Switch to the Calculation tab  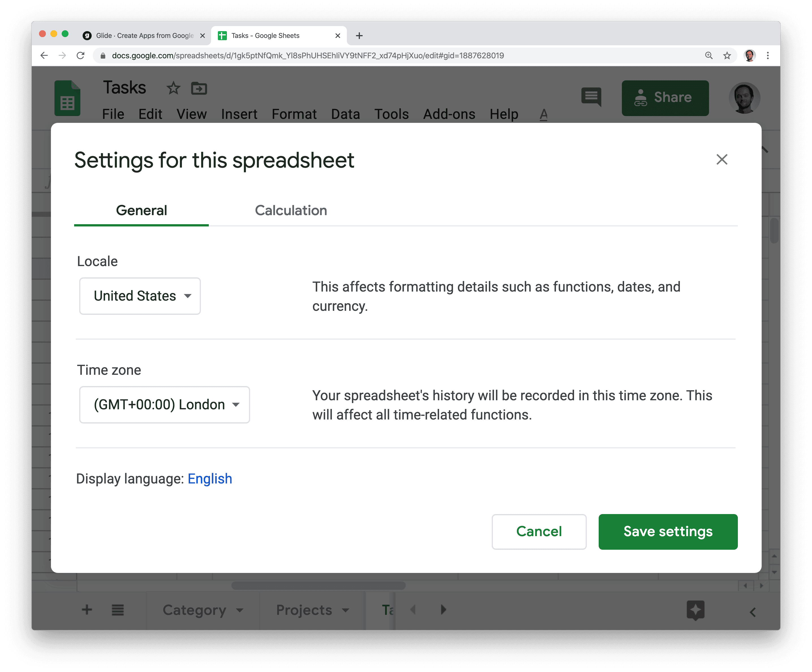point(291,210)
